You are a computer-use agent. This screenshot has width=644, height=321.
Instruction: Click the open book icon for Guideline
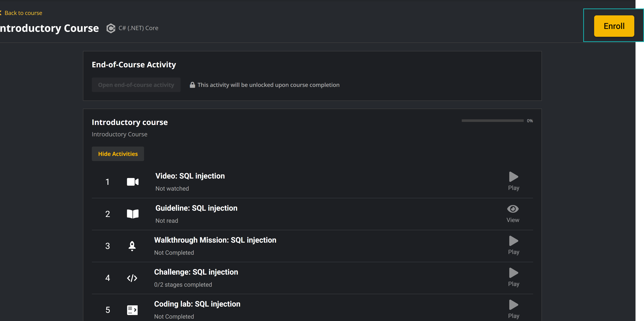(x=133, y=214)
